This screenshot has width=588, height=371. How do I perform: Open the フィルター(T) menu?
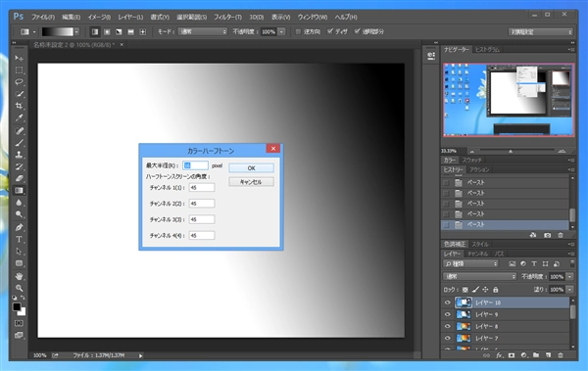[227, 18]
